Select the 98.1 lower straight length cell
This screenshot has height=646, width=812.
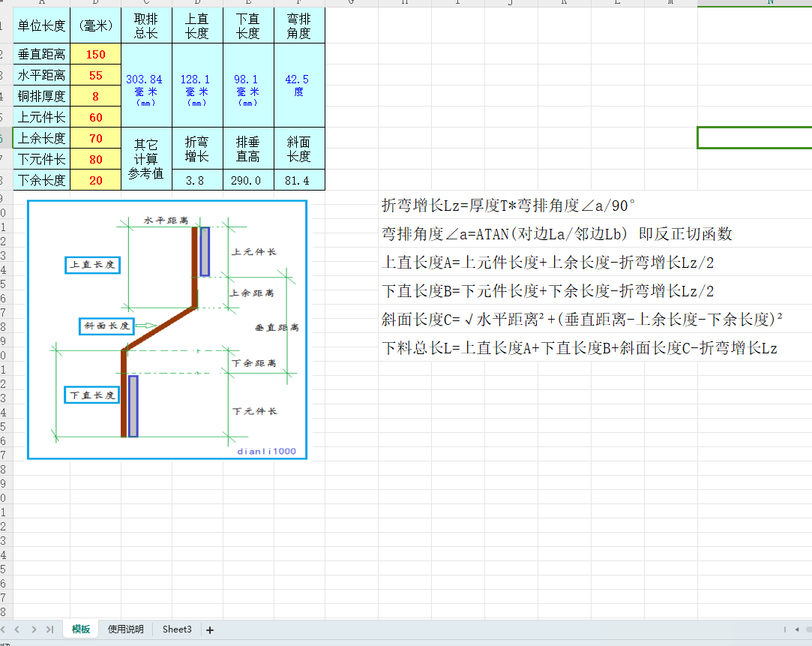coord(248,86)
